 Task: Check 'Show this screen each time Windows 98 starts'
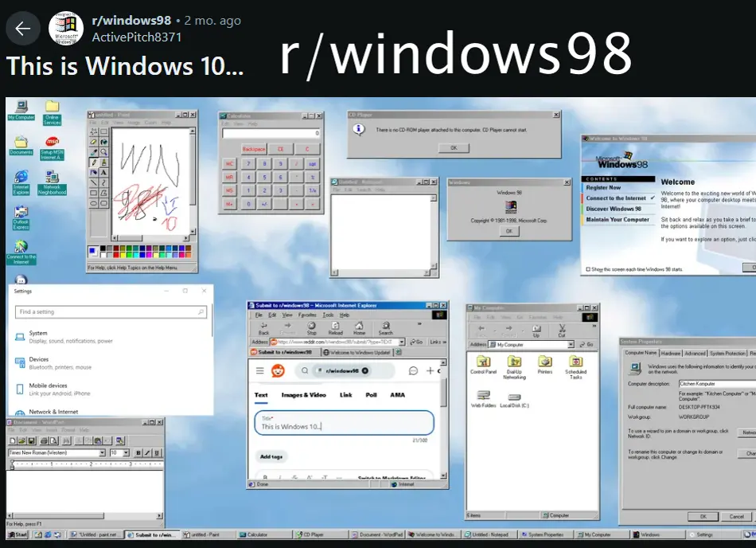(587, 270)
